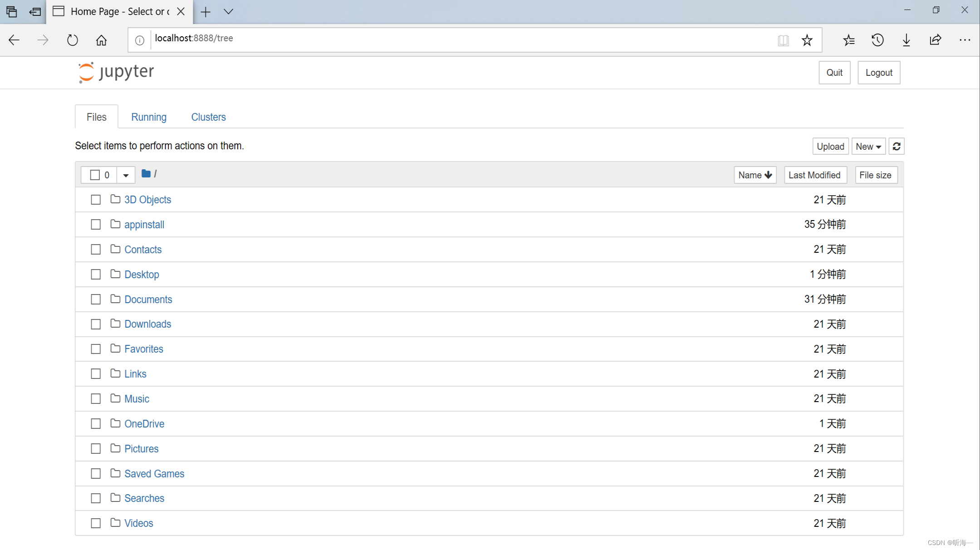Select the checkbox next to Desktop
This screenshot has width=980, height=550.
click(x=97, y=274)
